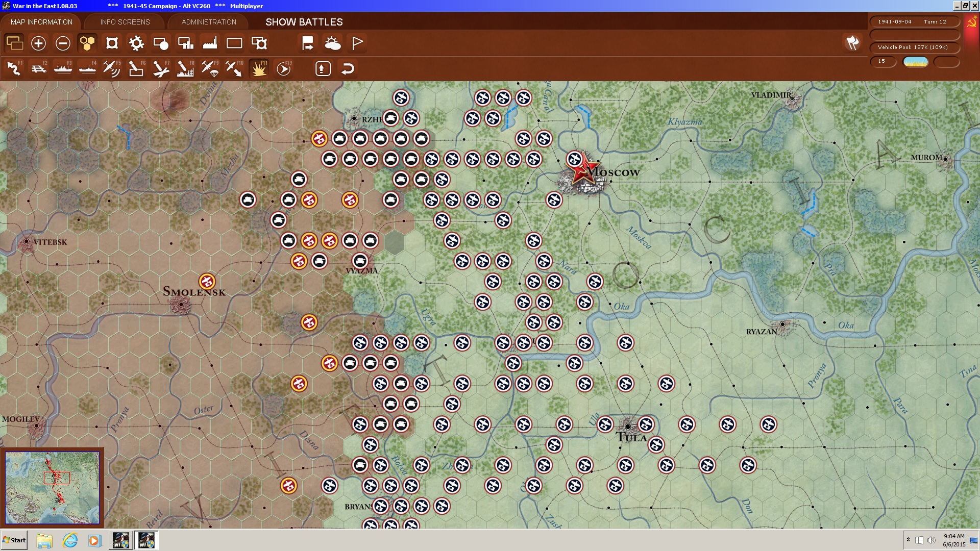
Task: Select F1 move mode
Action: (14, 68)
